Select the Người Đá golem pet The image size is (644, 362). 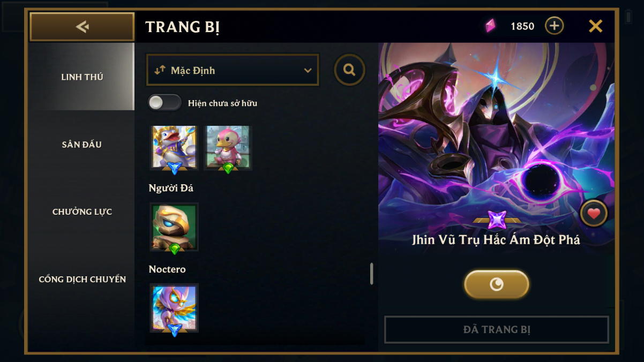pos(174,227)
